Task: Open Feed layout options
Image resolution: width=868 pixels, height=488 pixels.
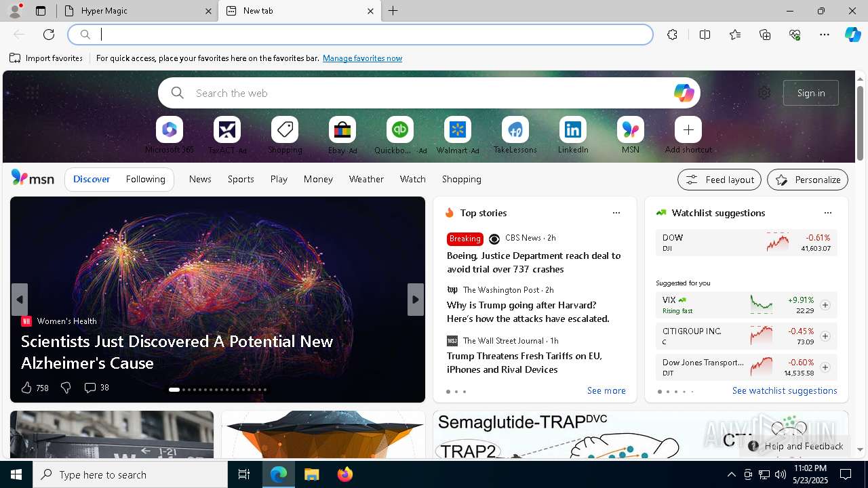Action: 719,180
